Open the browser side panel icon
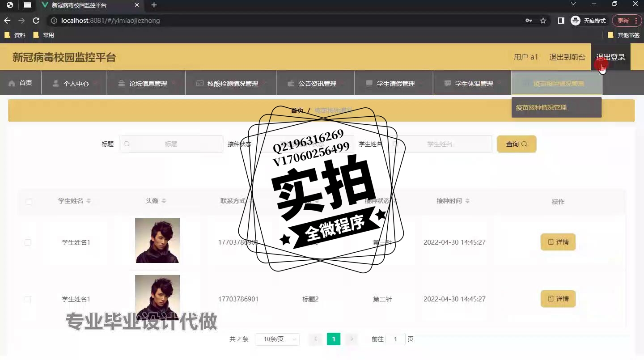The height and width of the screenshot is (360, 644). click(561, 21)
